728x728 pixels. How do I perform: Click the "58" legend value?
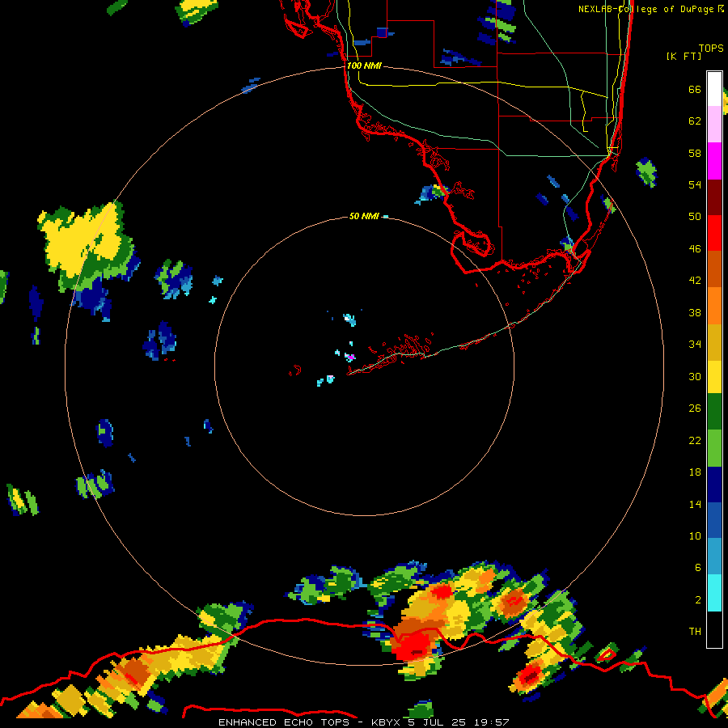(x=695, y=153)
